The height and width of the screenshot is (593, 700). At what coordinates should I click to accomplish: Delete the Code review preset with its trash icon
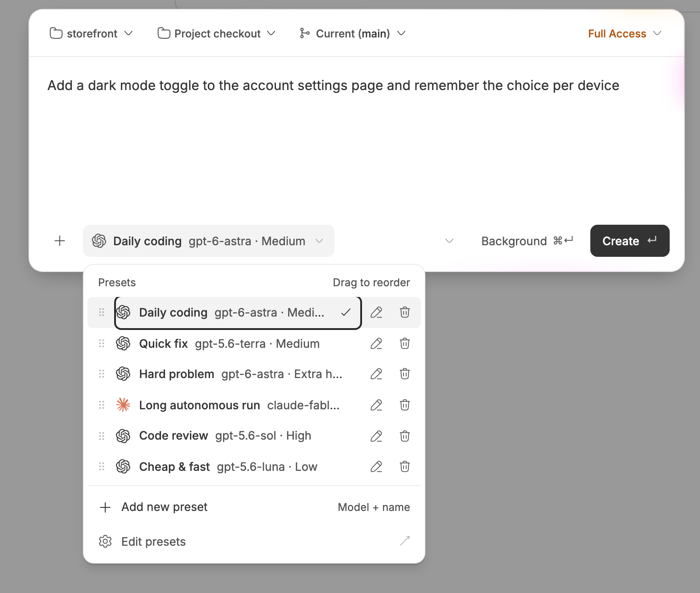(405, 436)
